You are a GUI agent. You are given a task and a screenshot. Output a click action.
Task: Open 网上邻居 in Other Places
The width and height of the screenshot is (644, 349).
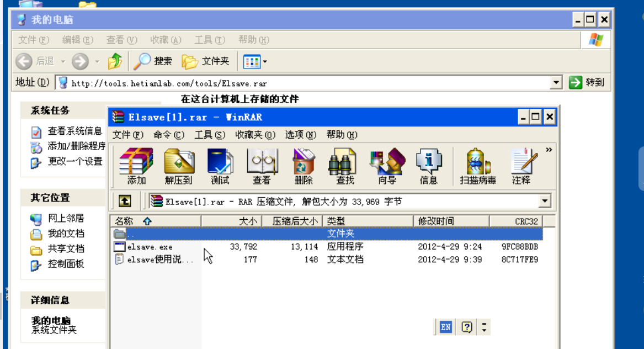pyautogui.click(x=66, y=218)
